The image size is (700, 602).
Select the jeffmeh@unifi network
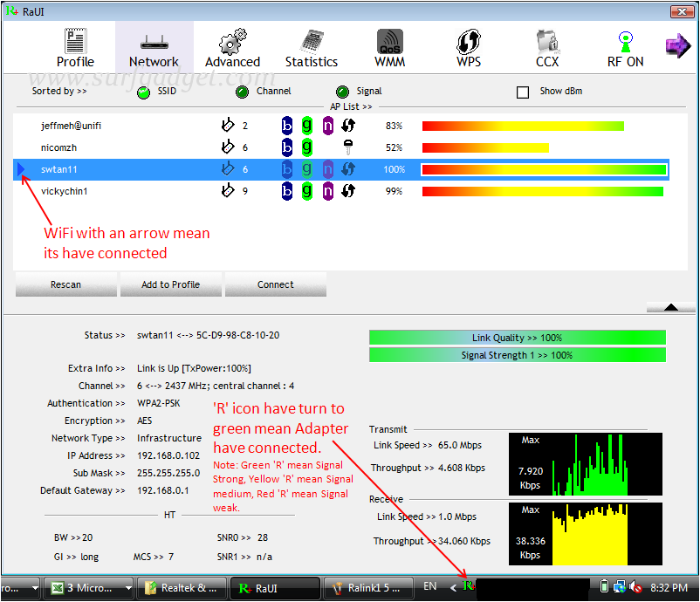tap(341, 126)
